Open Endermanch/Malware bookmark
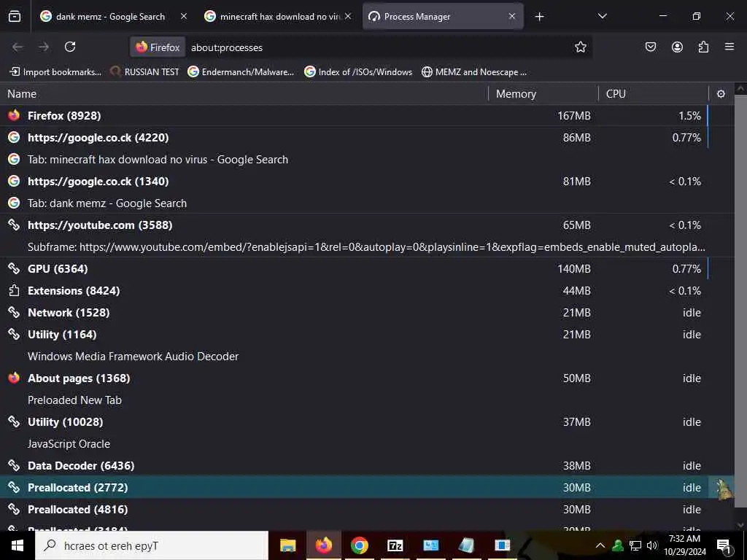Screen dimensions: 747x560 (x=241, y=72)
